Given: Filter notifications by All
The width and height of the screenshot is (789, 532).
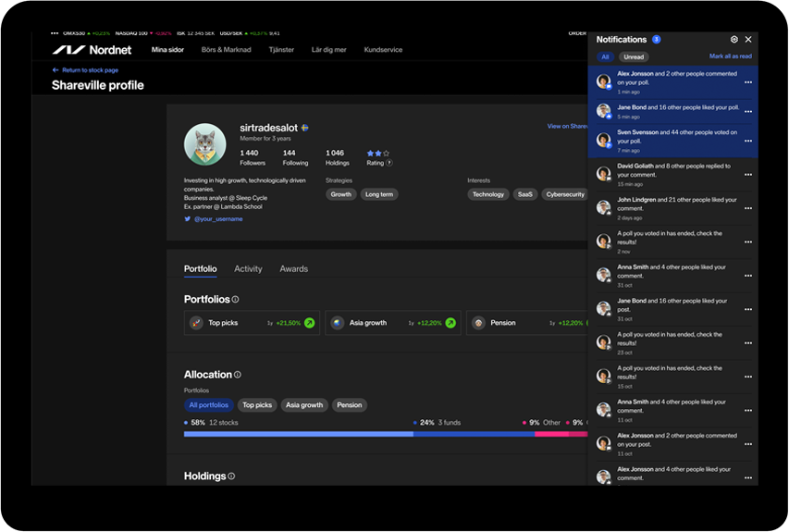Looking at the screenshot, I should (605, 56).
